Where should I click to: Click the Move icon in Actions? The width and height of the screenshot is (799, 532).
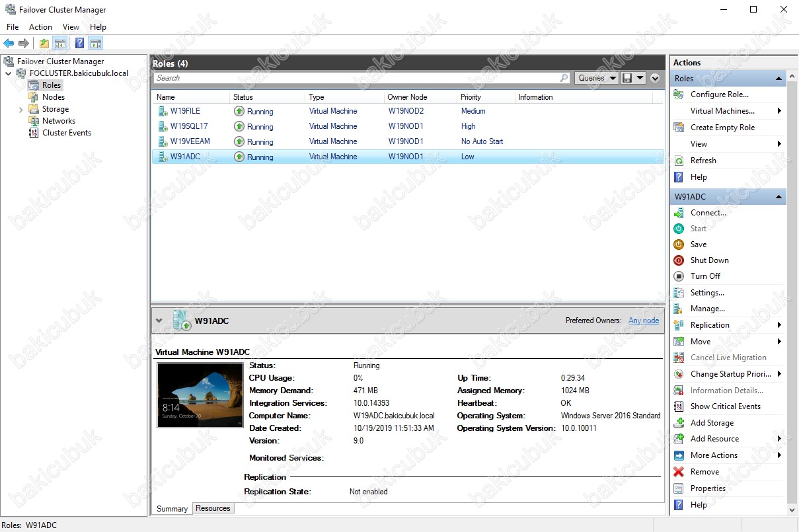(x=679, y=342)
